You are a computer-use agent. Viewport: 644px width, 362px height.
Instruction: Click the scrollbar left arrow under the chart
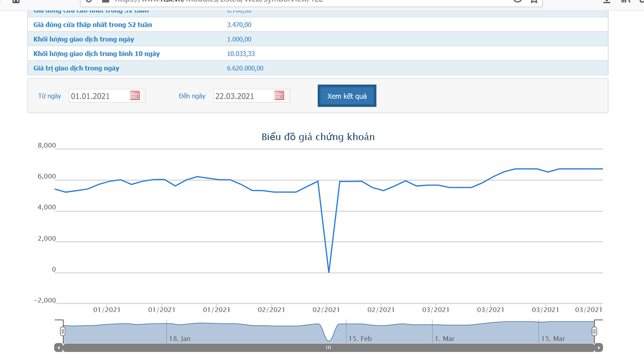58,348
